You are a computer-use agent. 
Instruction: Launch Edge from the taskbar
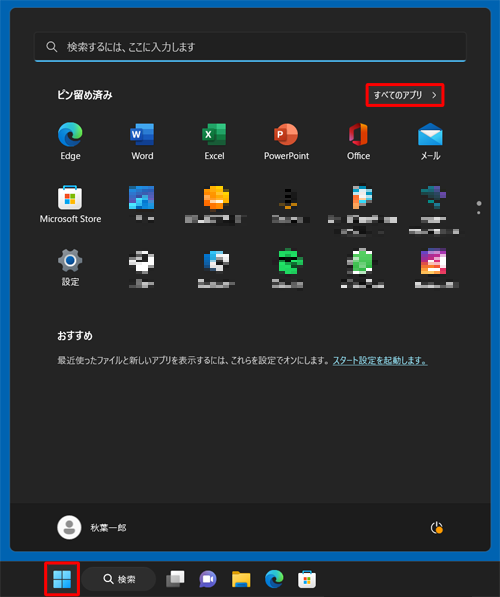click(274, 579)
